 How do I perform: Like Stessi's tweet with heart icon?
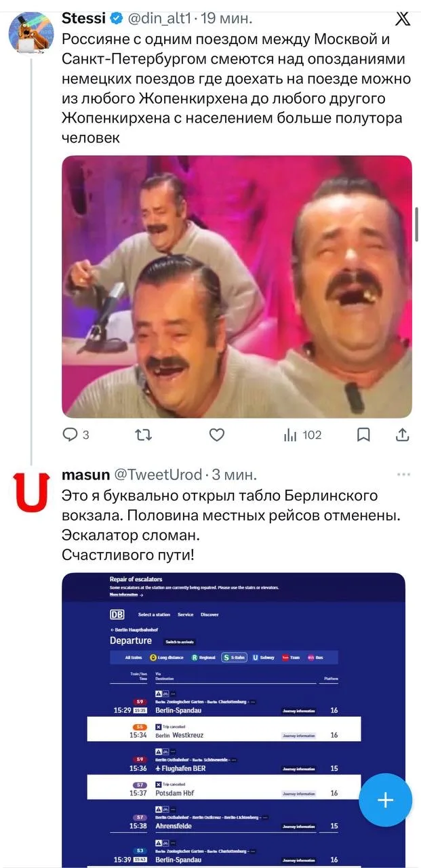(216, 435)
